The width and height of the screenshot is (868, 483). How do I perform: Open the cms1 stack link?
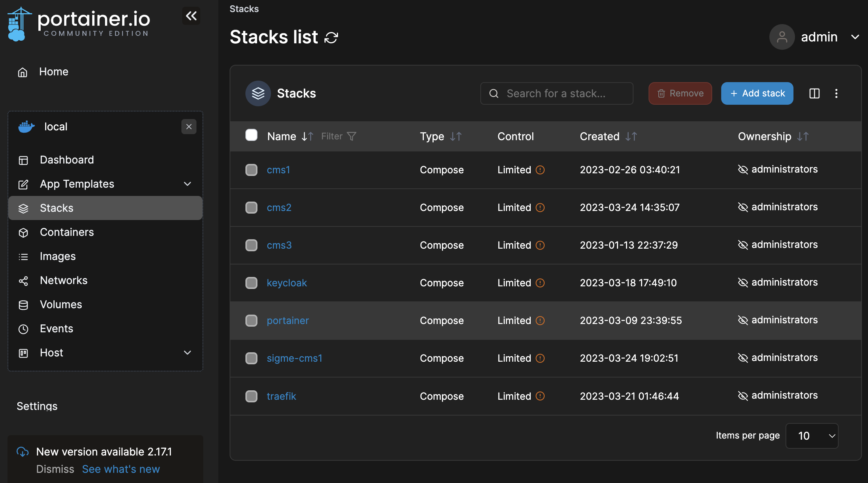click(x=279, y=170)
